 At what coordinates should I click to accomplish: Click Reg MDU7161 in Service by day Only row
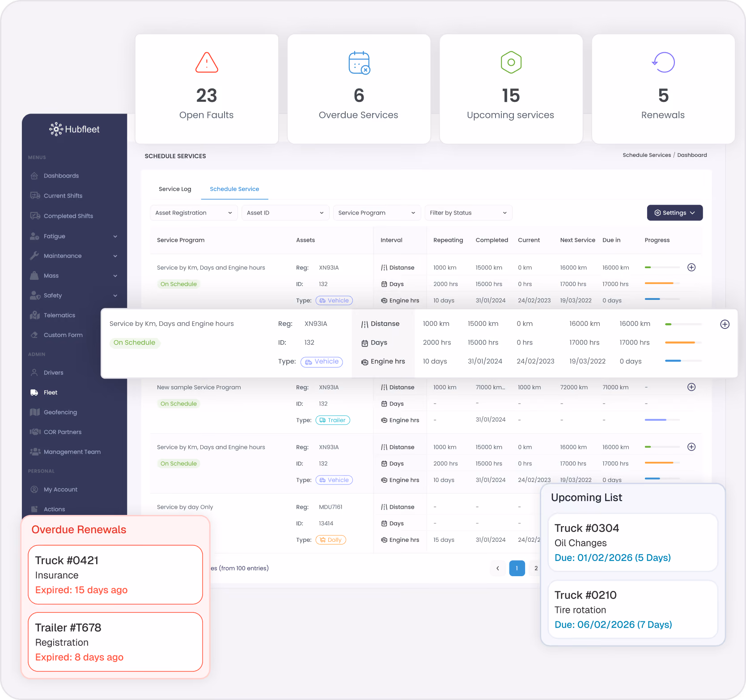point(331,507)
